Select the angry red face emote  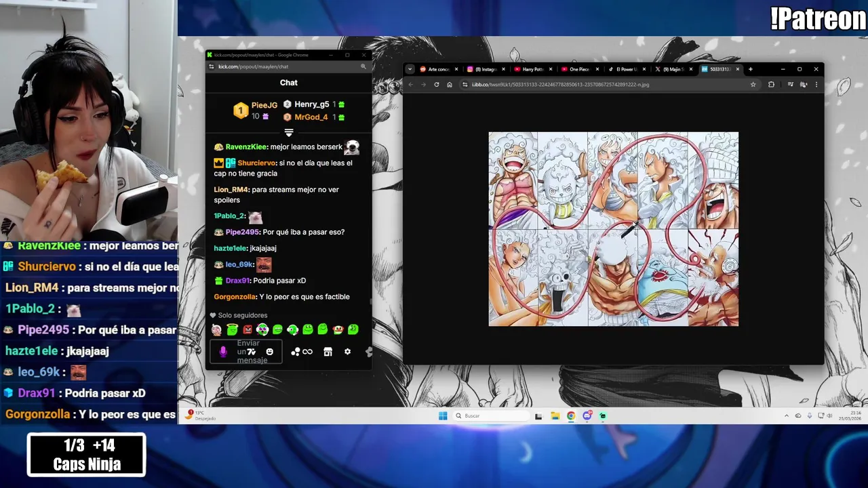pos(248,329)
